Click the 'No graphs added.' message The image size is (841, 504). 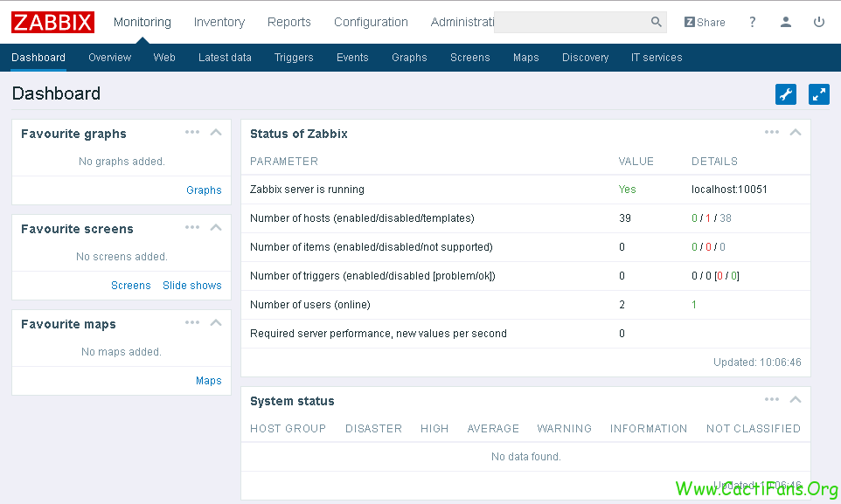click(x=122, y=162)
